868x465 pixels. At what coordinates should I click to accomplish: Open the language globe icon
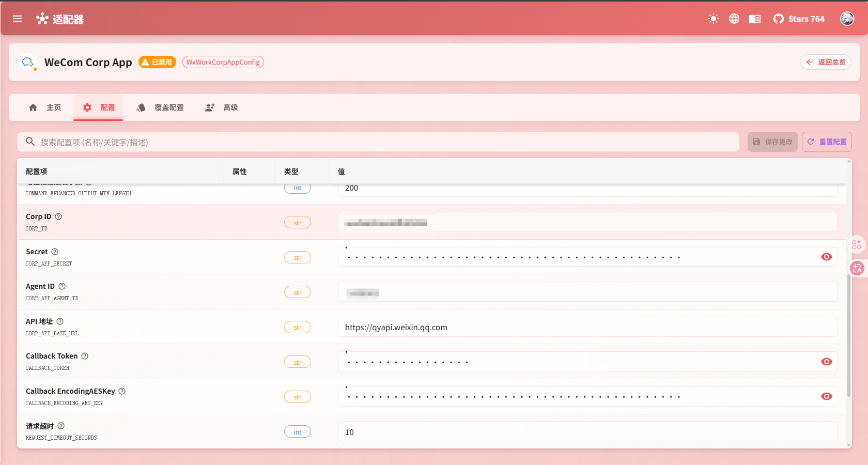[734, 19]
